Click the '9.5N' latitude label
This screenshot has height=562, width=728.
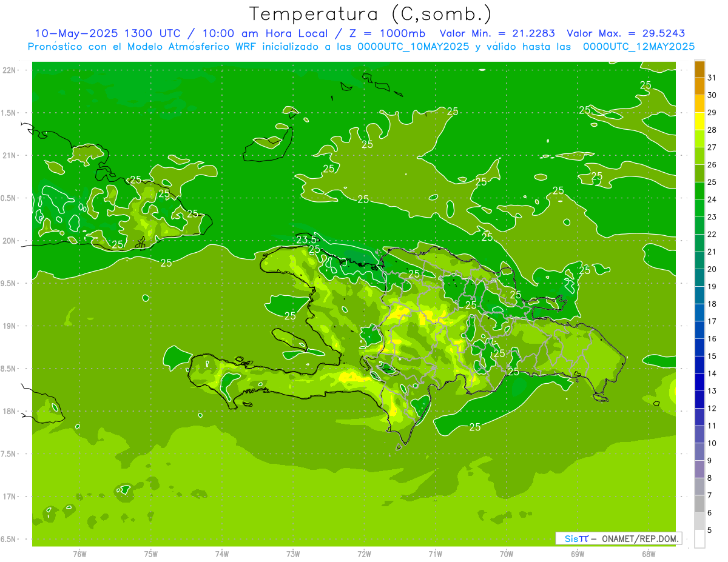pyautogui.click(x=8, y=283)
